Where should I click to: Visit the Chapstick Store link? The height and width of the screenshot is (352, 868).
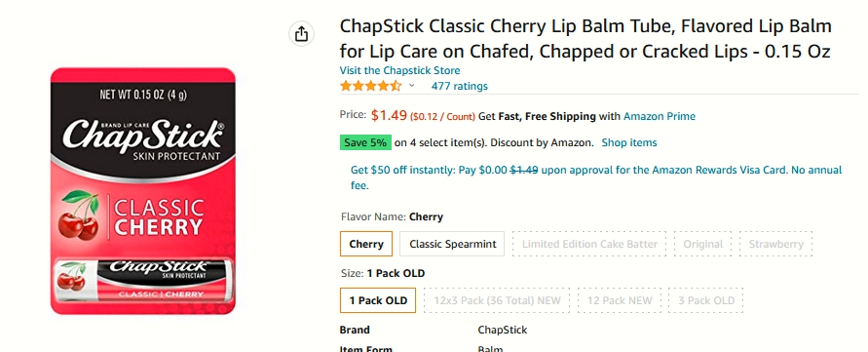[x=399, y=70]
